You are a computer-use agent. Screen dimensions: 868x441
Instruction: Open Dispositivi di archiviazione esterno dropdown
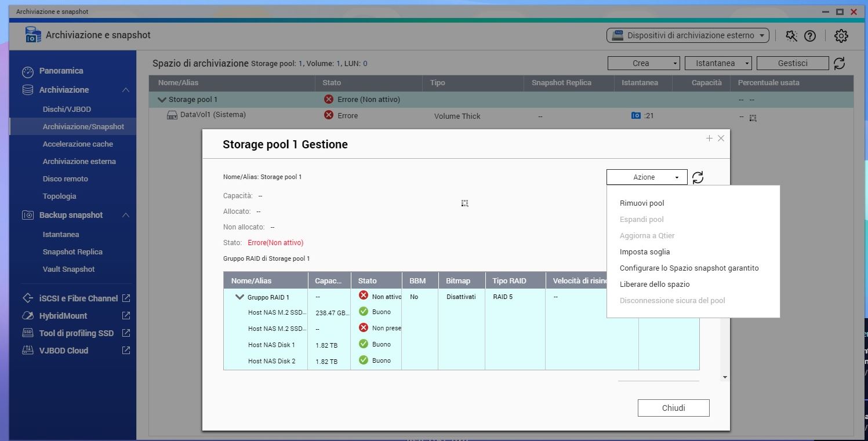click(688, 35)
